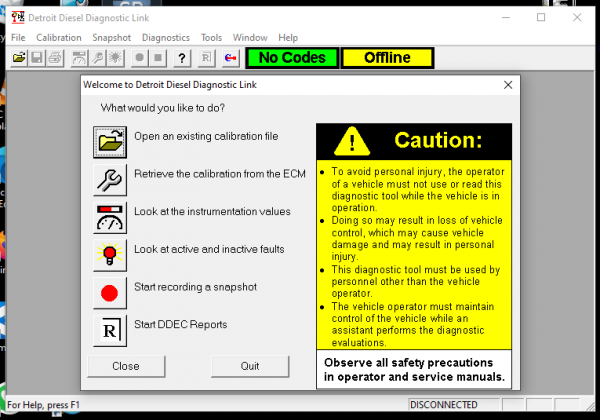The width and height of the screenshot is (600, 420).
Task: Click the yellow Offline status indicator
Action: click(387, 58)
